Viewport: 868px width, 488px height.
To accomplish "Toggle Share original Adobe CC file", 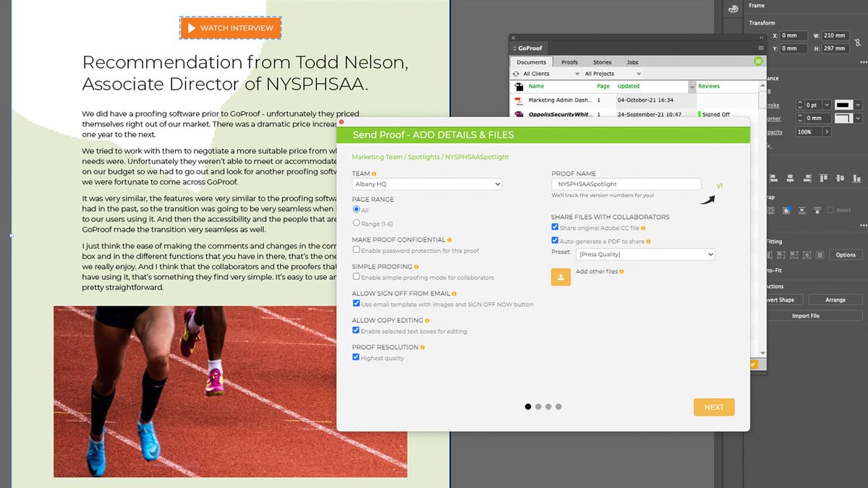I will point(555,227).
